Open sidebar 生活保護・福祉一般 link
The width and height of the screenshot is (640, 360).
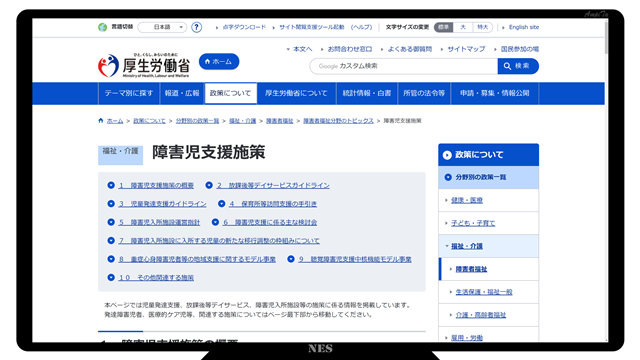(x=484, y=292)
